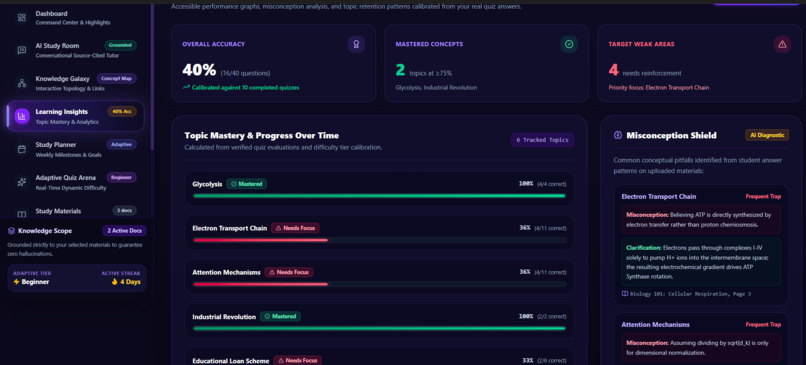Open the Dashboard menu item
The width and height of the screenshot is (806, 365).
pos(76,17)
